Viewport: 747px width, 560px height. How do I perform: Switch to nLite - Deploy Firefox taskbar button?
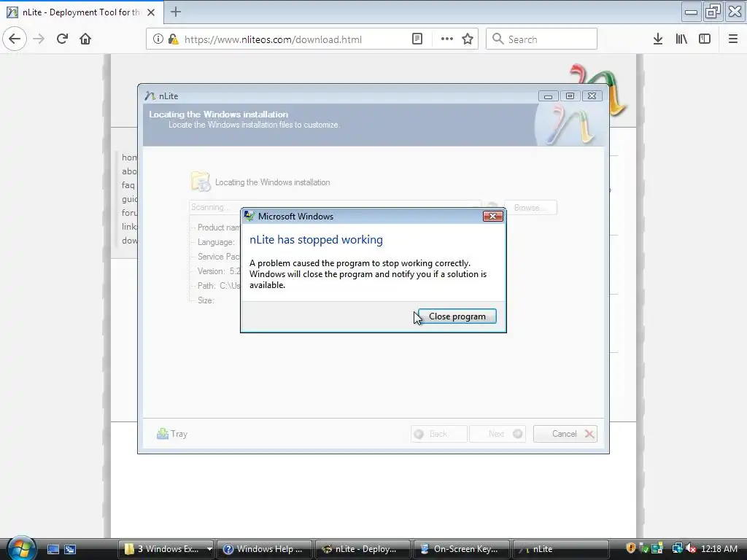click(x=363, y=549)
